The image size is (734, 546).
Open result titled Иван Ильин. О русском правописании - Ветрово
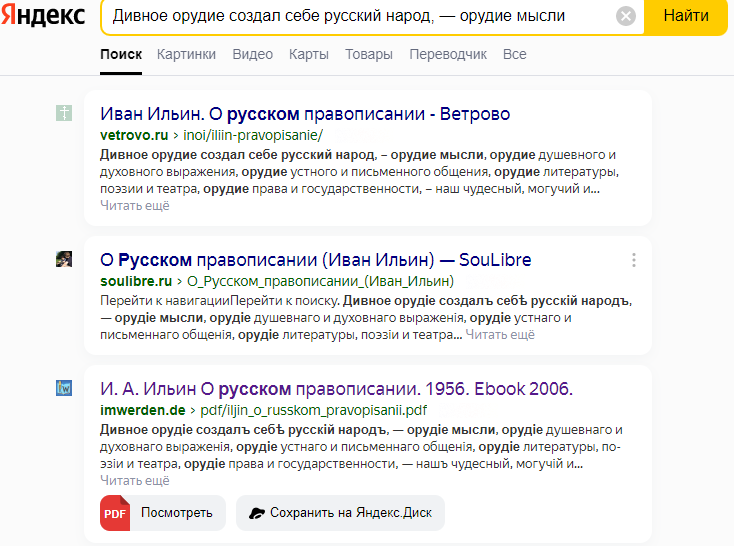tap(305, 113)
